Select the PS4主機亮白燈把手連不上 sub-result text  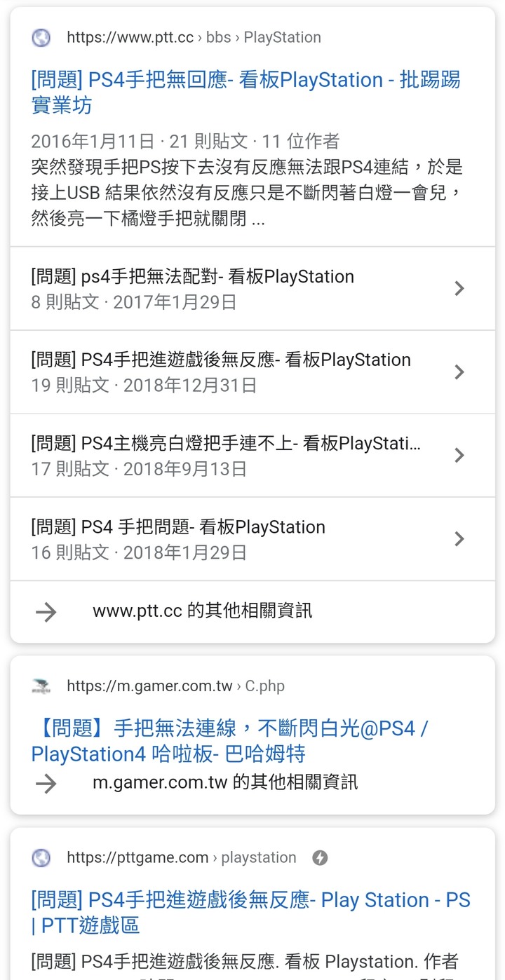226,444
